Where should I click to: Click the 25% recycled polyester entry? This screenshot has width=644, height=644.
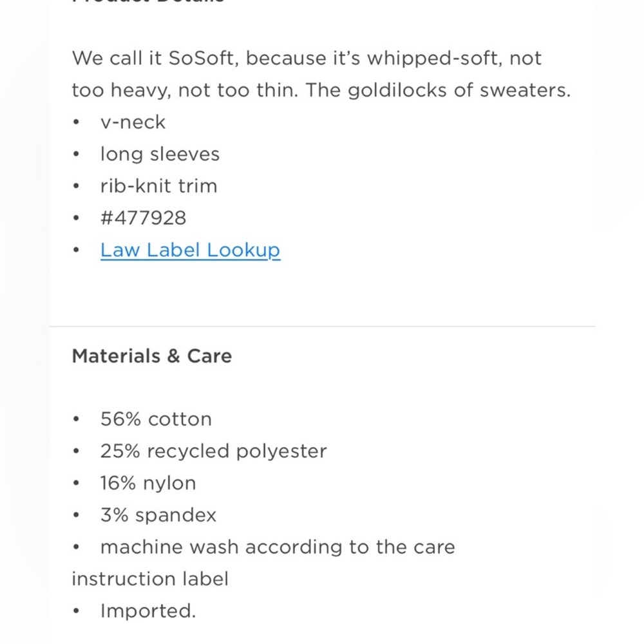[214, 451]
